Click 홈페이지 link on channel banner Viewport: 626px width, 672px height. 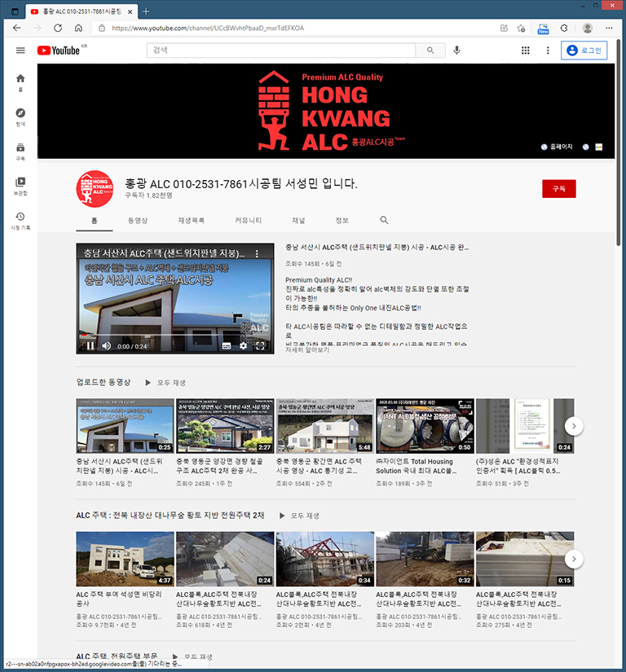click(x=557, y=147)
